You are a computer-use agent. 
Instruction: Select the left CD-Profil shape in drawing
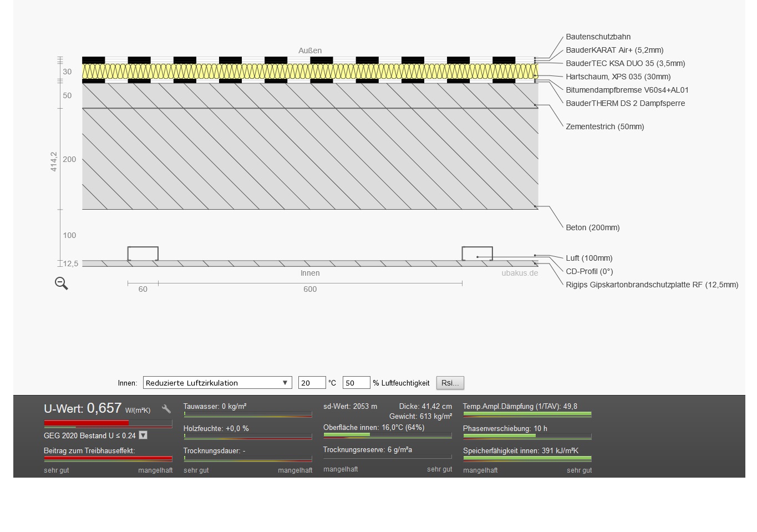143,254
